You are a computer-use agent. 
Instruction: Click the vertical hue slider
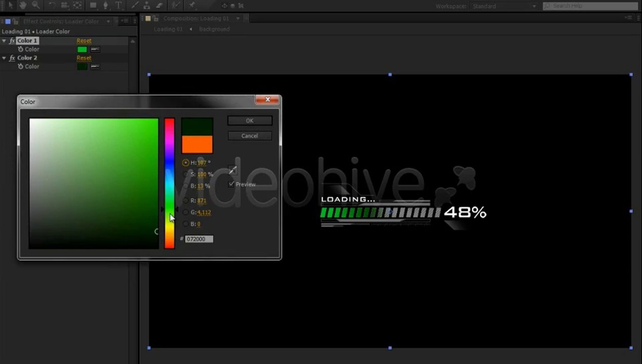click(169, 183)
